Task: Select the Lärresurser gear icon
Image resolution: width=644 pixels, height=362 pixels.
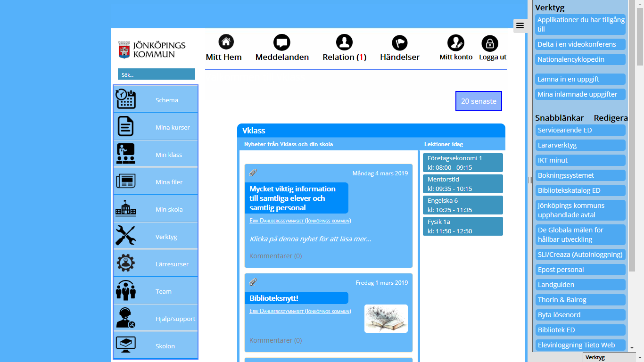Action: point(125,263)
